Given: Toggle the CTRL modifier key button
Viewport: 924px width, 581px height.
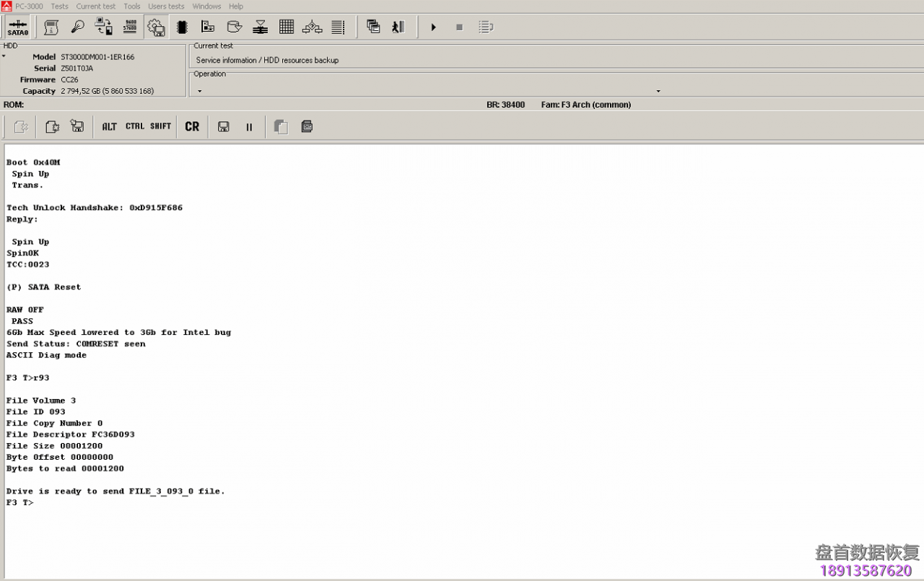Looking at the screenshot, I should tap(135, 126).
